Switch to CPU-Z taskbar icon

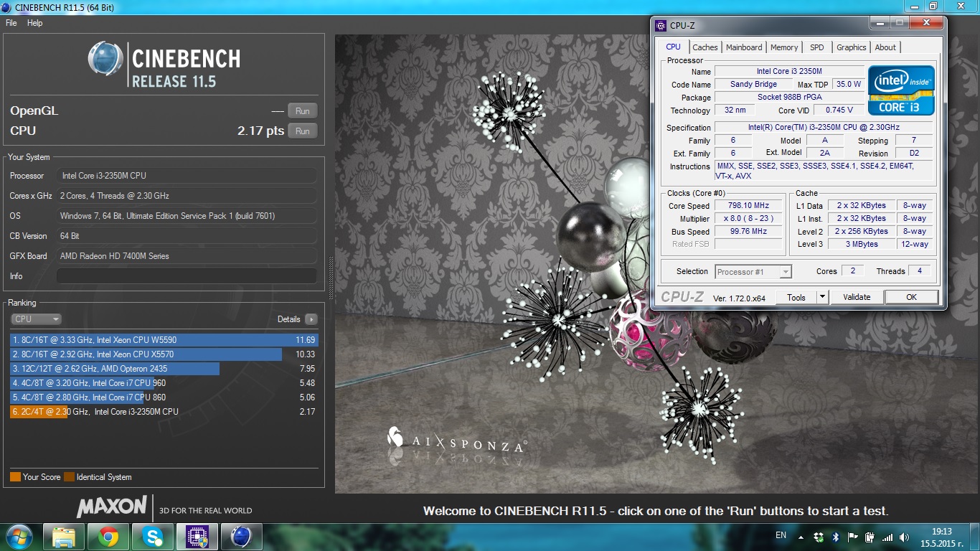(197, 537)
